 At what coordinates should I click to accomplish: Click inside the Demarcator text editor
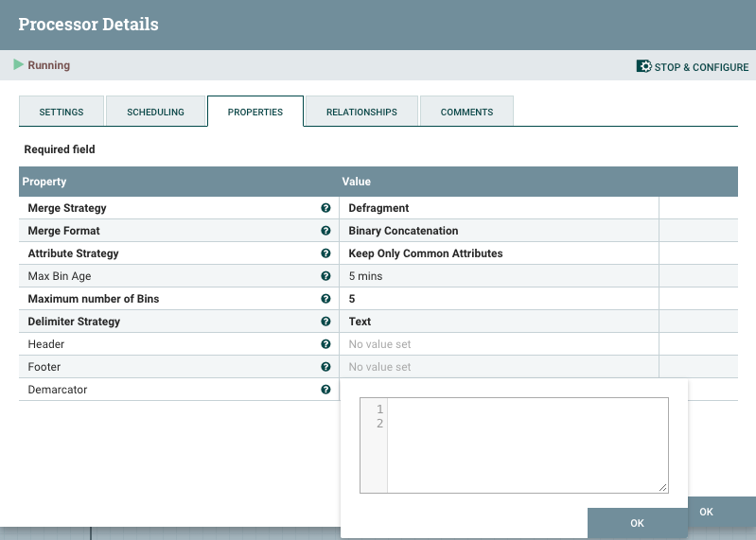pos(527,444)
